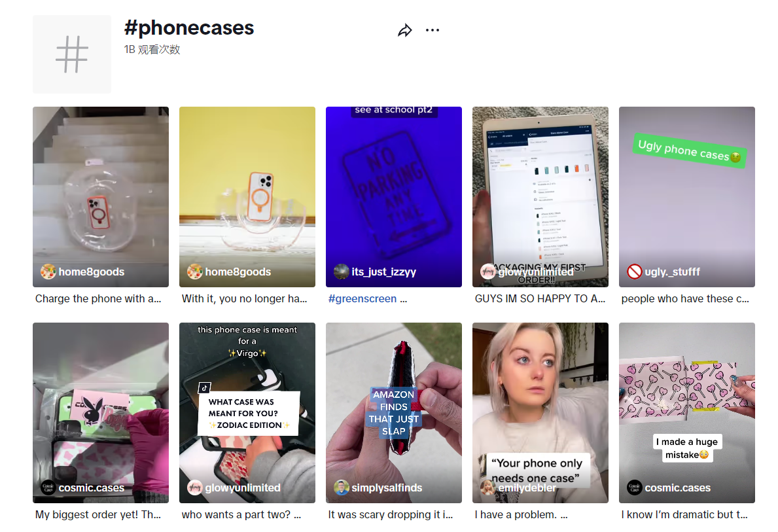Open the #greenscreen hashtag link
The height and width of the screenshot is (532, 778).
click(362, 299)
